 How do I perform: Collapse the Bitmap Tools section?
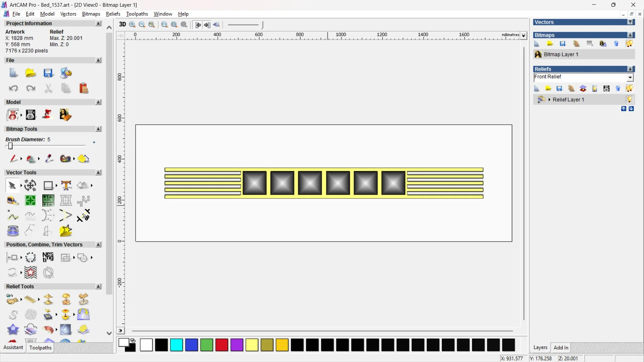(98, 129)
